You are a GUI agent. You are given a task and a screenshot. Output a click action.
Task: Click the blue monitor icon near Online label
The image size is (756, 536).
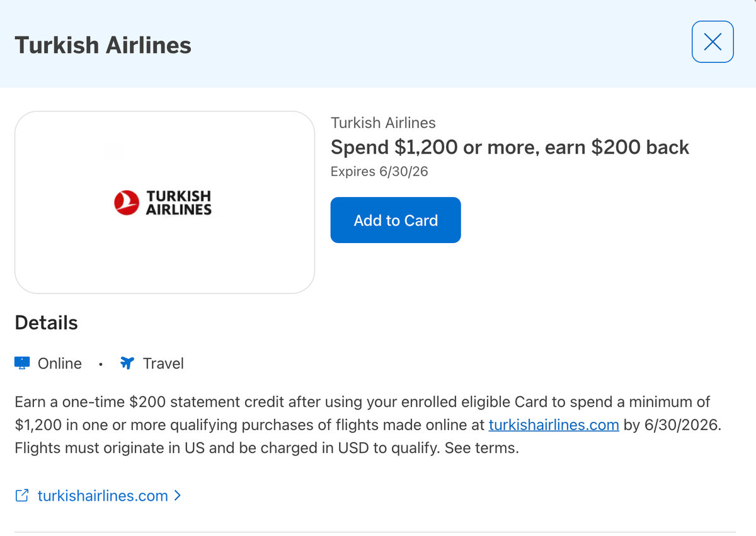[x=22, y=363]
